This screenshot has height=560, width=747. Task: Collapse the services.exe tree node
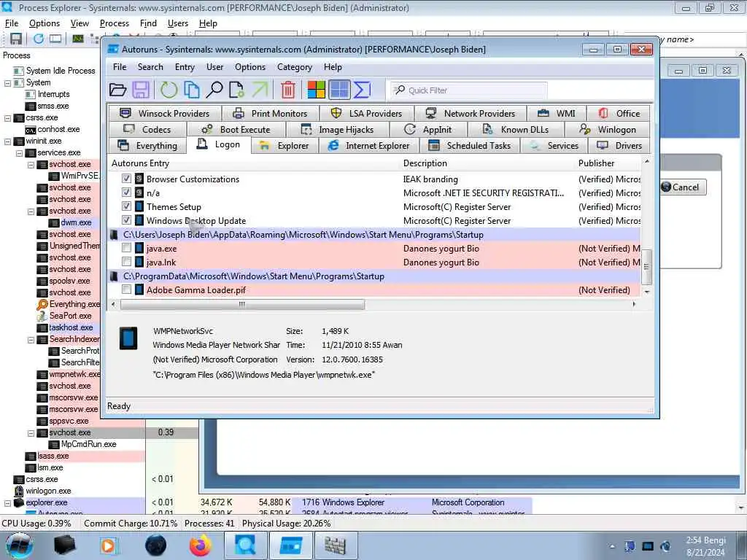click(x=20, y=153)
